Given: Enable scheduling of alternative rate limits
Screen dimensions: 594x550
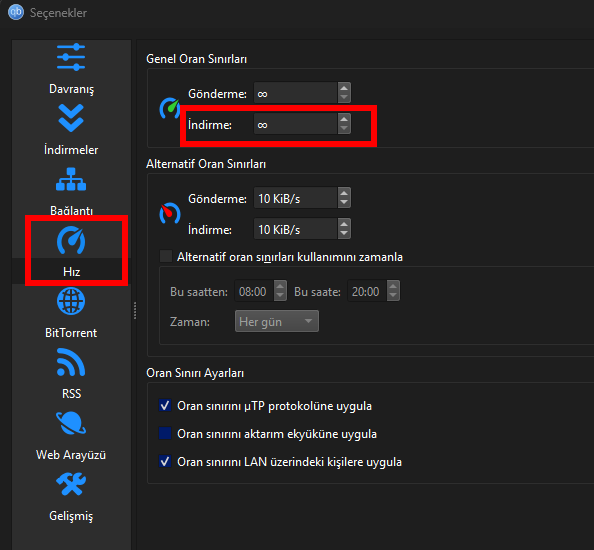Looking at the screenshot, I should tap(166, 256).
